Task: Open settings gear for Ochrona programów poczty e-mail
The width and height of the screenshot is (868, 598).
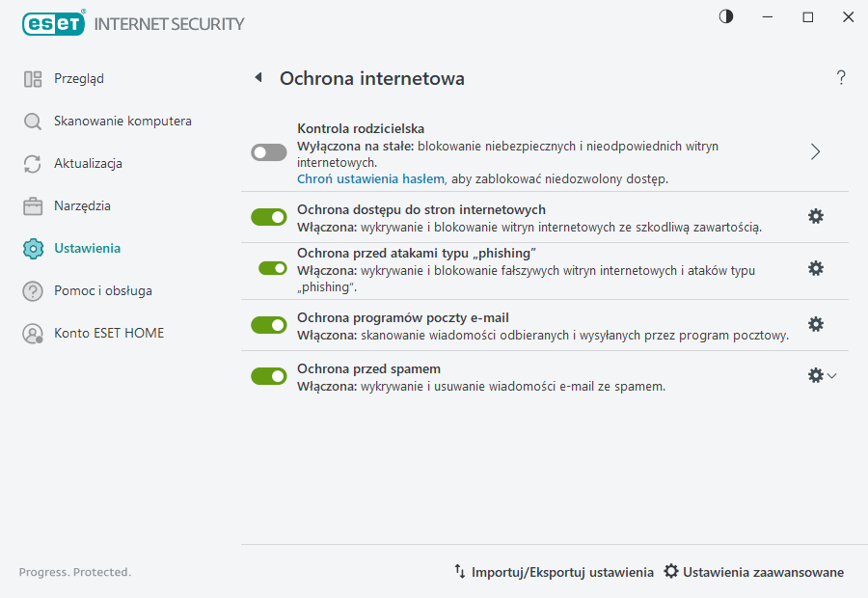Action: tap(815, 325)
